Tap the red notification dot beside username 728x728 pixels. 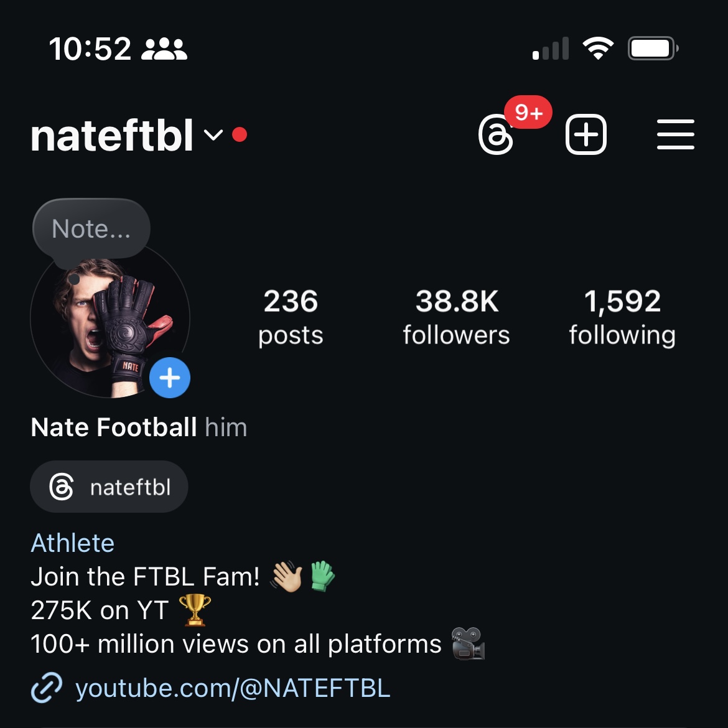pos(240,134)
